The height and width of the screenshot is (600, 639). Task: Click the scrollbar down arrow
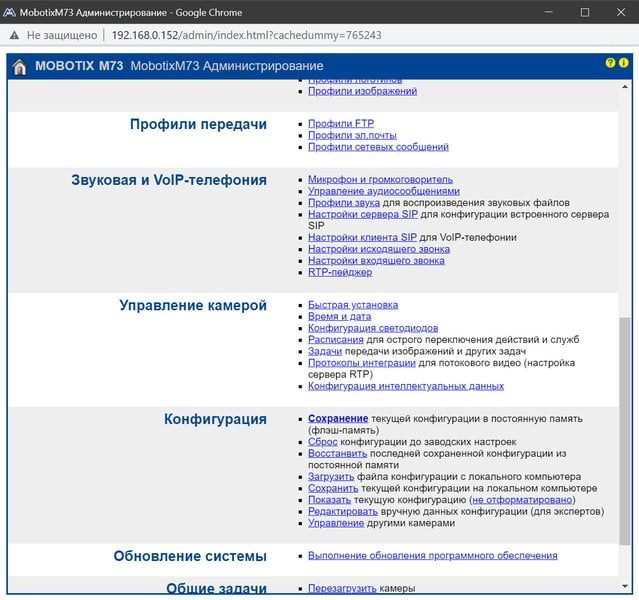click(x=625, y=587)
